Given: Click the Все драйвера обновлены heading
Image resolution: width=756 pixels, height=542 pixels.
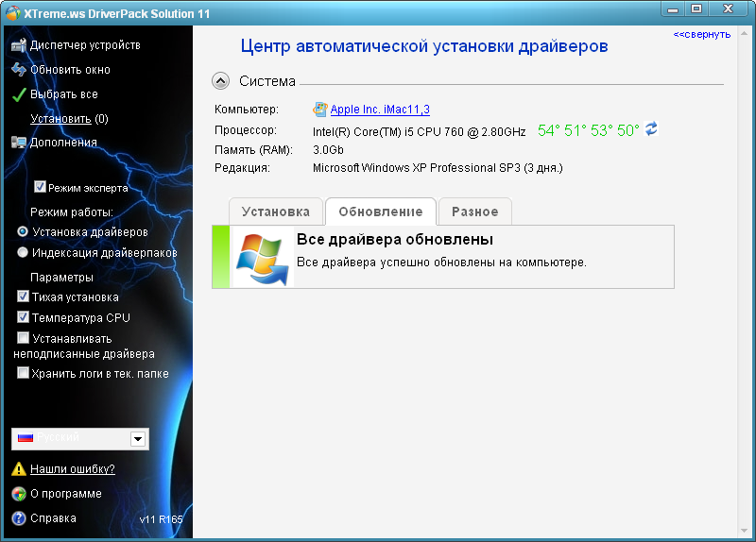Looking at the screenshot, I should 395,240.
